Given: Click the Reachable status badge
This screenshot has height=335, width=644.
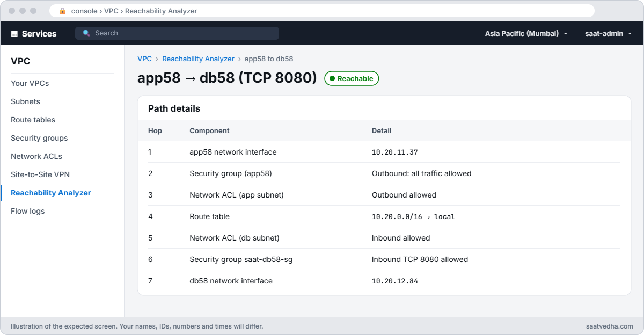Looking at the screenshot, I should [x=352, y=78].
